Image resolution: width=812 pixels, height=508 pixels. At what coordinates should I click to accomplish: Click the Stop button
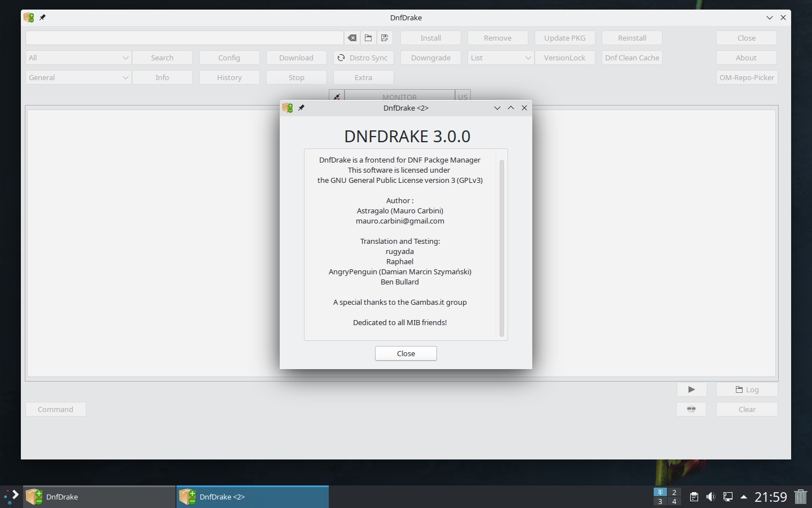tap(297, 77)
